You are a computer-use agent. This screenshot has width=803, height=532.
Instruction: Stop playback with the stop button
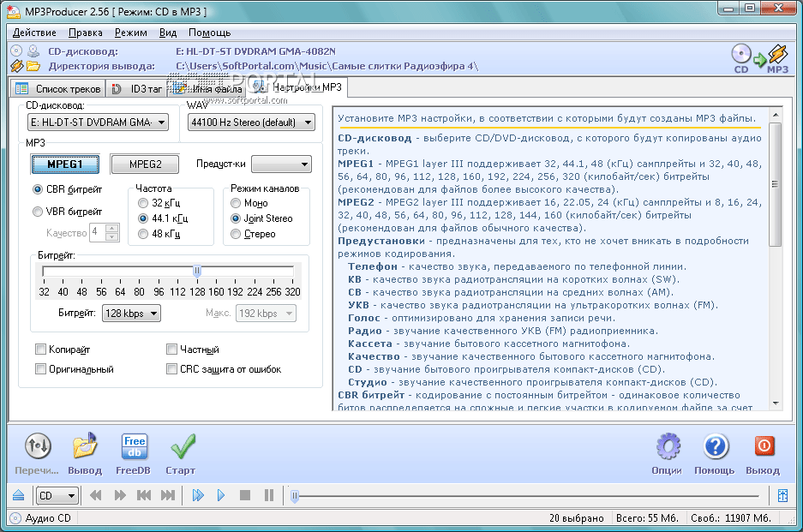[x=245, y=495]
